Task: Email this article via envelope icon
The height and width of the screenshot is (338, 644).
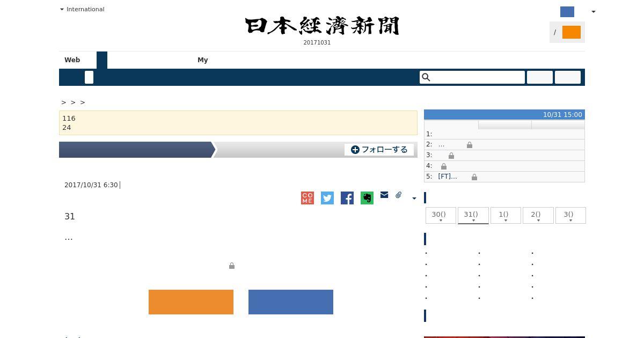Action: point(384,195)
